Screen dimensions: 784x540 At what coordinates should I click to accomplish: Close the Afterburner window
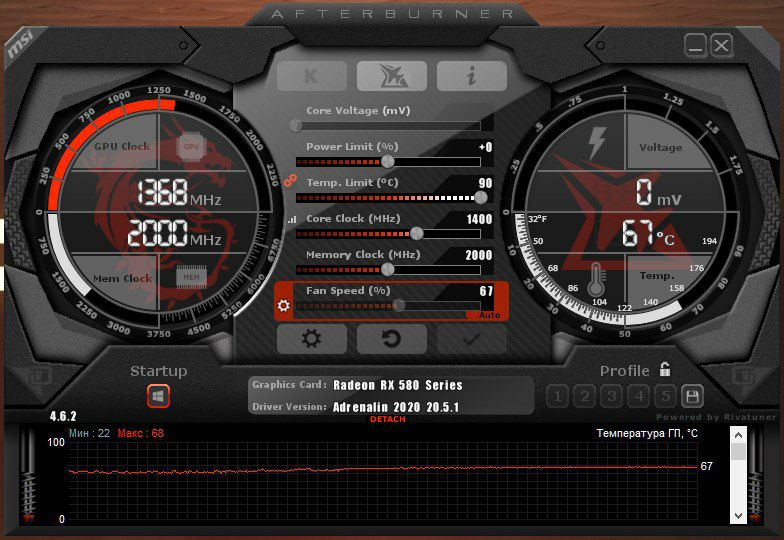[722, 46]
